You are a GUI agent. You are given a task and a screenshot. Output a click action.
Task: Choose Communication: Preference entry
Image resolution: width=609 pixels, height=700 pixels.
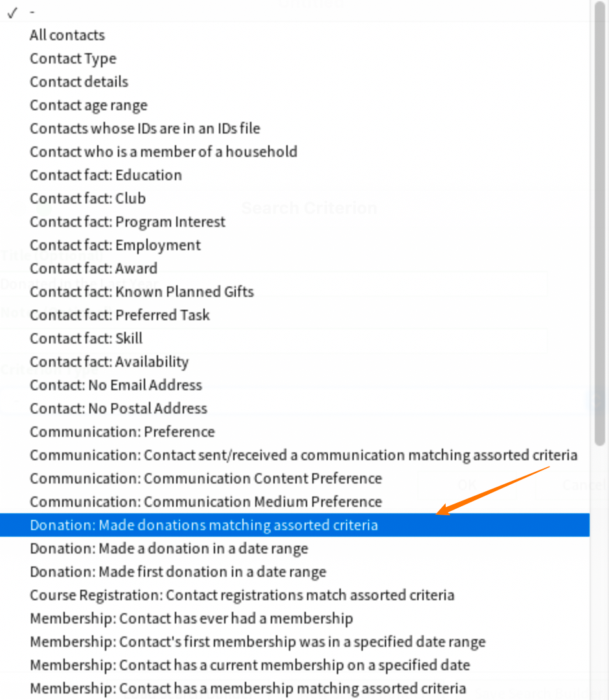click(295, 432)
